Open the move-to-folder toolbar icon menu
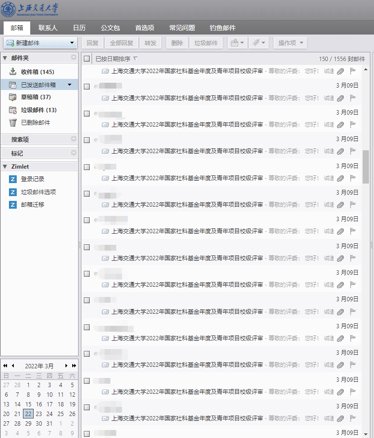This screenshot has width=374, height=438. pos(237,43)
